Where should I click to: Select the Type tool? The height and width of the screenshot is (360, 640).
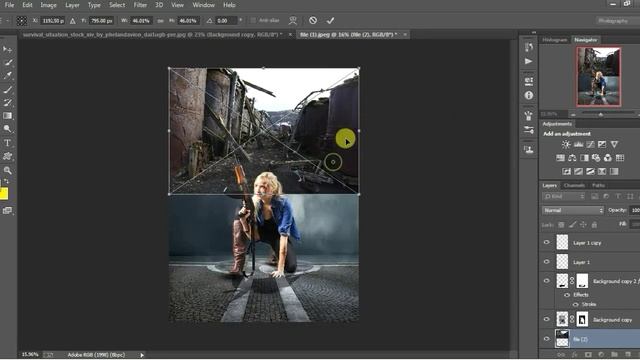click(7, 143)
